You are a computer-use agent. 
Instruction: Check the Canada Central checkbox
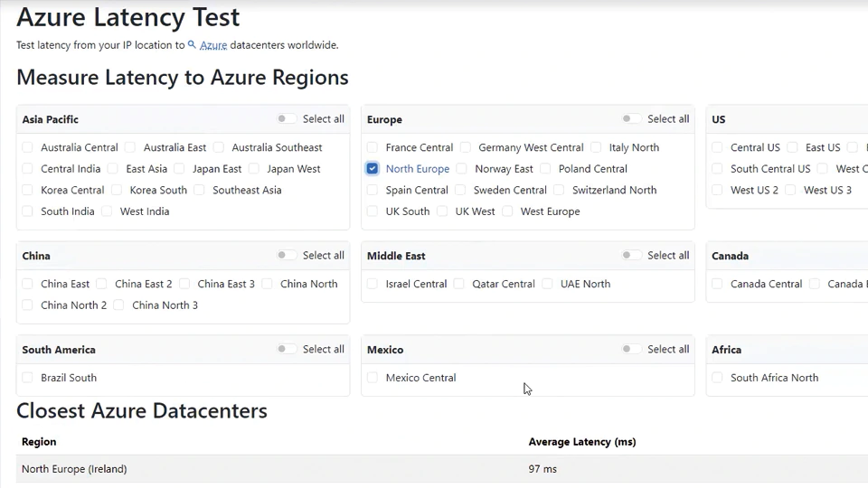coord(717,284)
